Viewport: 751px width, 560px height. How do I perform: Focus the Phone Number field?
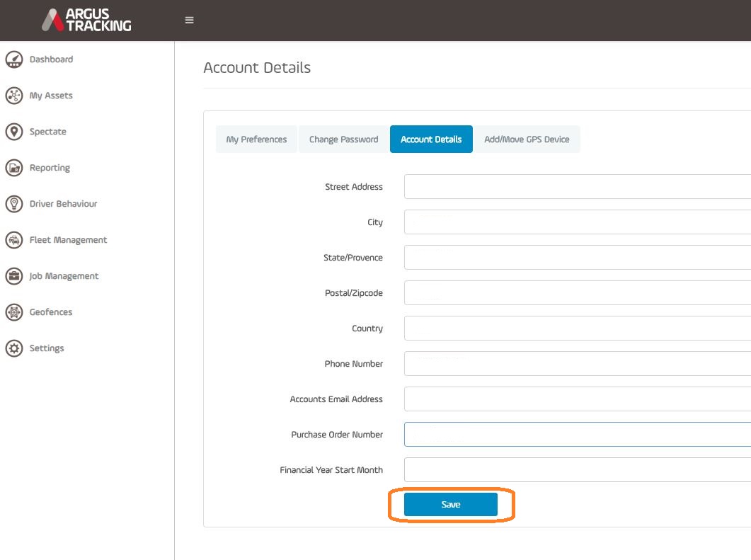pyautogui.click(x=577, y=364)
